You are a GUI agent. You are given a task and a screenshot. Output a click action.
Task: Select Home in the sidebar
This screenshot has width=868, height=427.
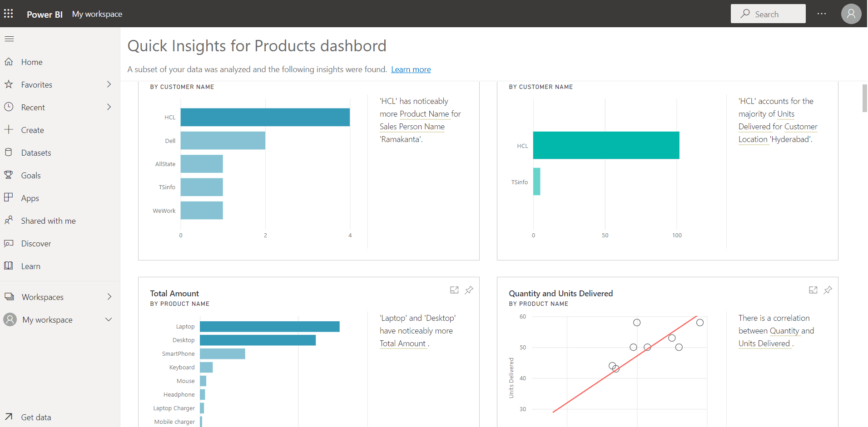[x=32, y=62]
